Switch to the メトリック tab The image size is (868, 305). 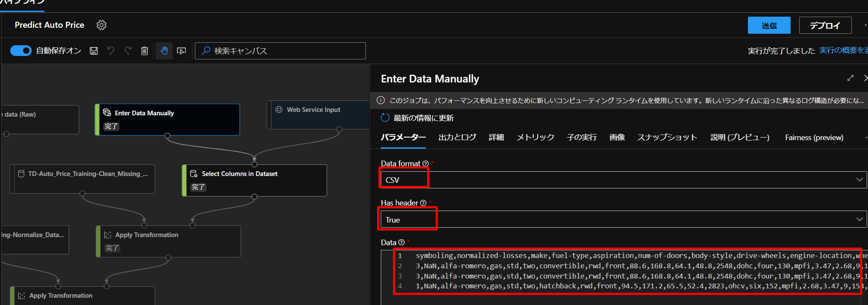pos(535,138)
